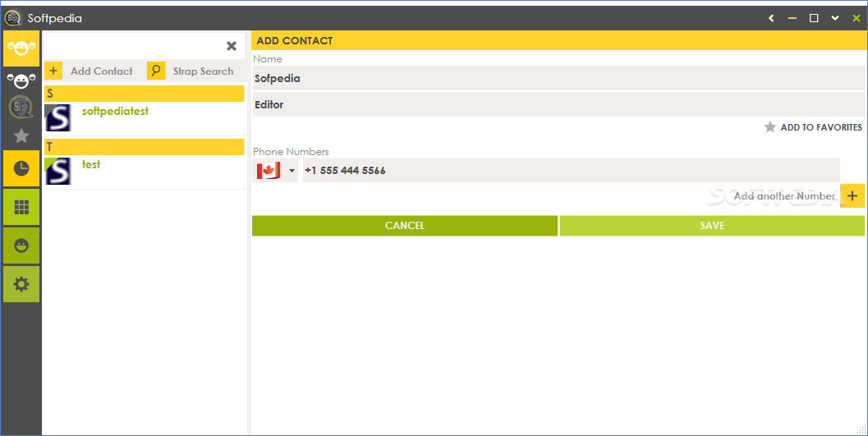Click the ADD CONTACT panel header

pos(558,41)
